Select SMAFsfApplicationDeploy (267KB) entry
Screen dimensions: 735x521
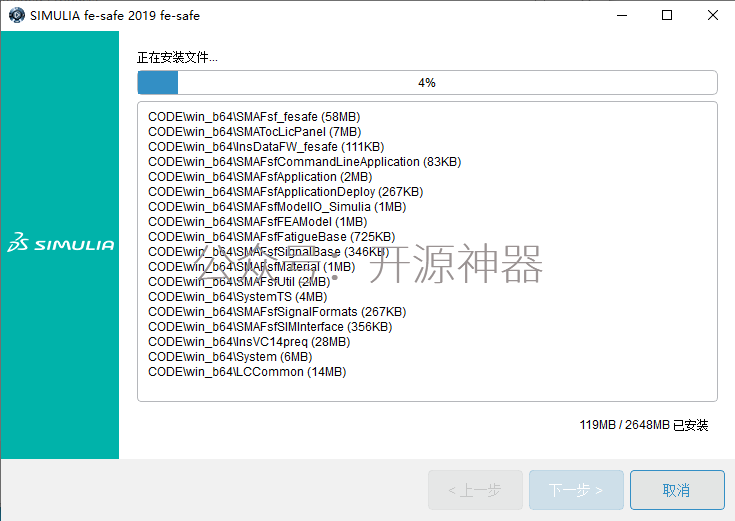click(285, 192)
